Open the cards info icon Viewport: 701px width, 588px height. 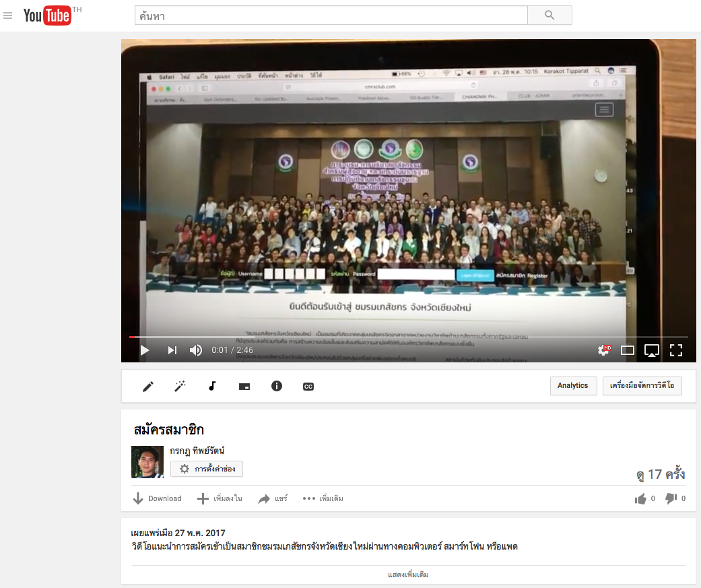277,386
